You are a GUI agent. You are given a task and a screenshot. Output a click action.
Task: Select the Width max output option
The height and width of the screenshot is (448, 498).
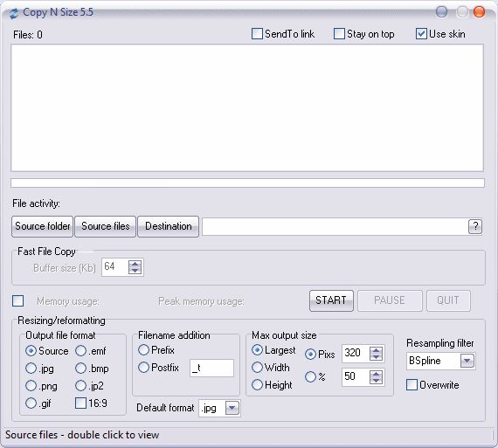click(x=257, y=368)
